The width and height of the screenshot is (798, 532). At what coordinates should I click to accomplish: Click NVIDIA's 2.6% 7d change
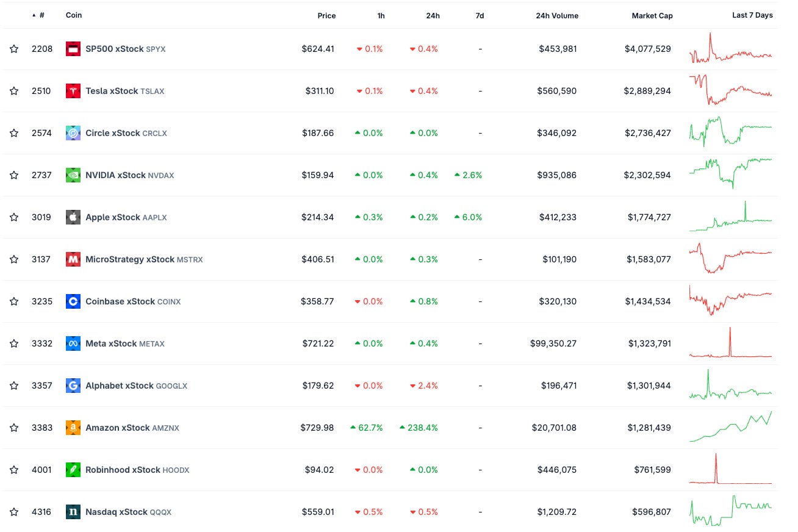tap(468, 175)
